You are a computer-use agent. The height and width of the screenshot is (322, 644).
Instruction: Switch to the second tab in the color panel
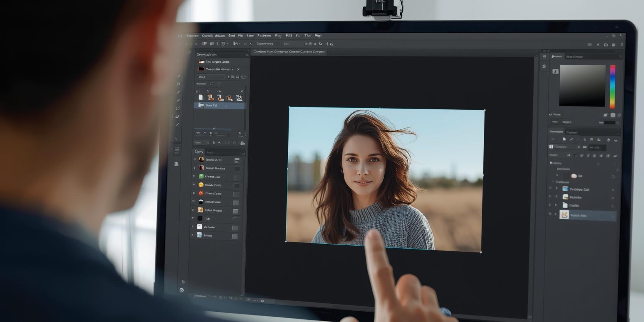pos(575,57)
